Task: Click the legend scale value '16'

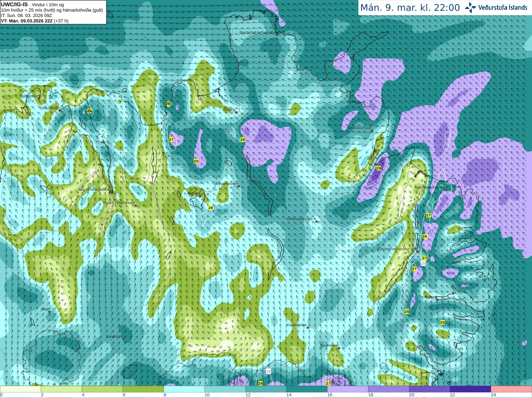Action: 330,395
